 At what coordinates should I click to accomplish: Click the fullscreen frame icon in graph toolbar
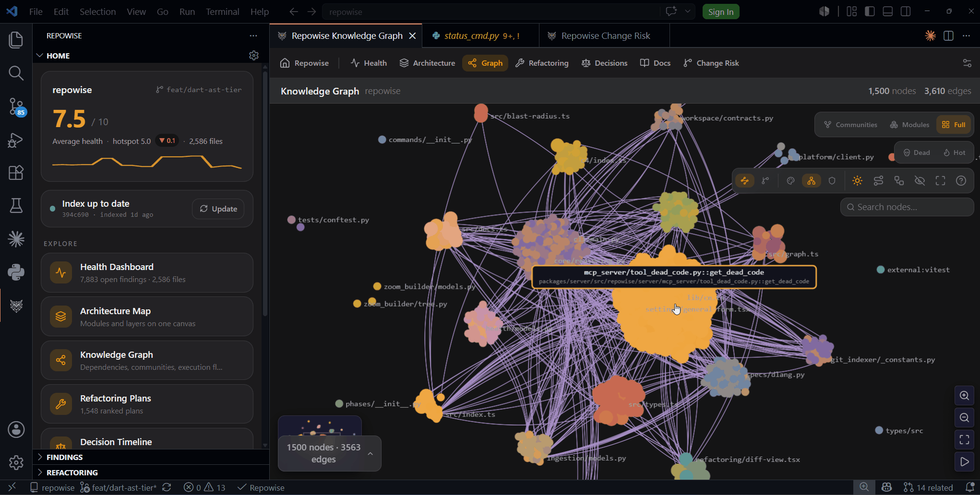[x=940, y=181]
